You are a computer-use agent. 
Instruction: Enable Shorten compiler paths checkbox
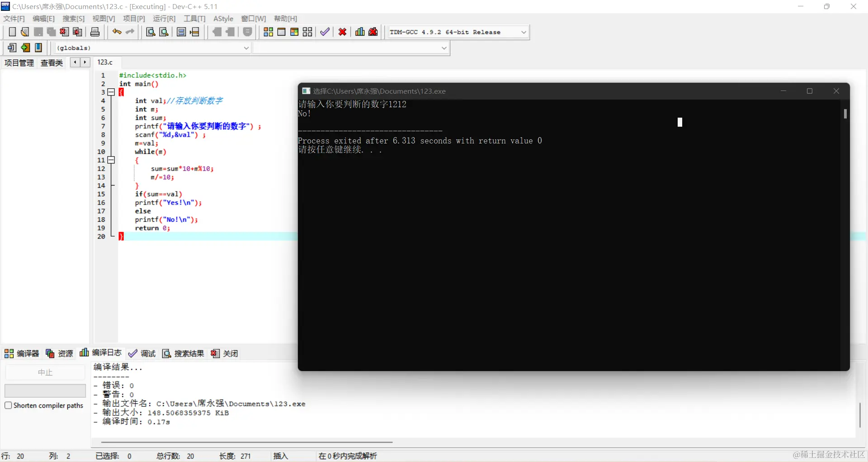(8, 405)
